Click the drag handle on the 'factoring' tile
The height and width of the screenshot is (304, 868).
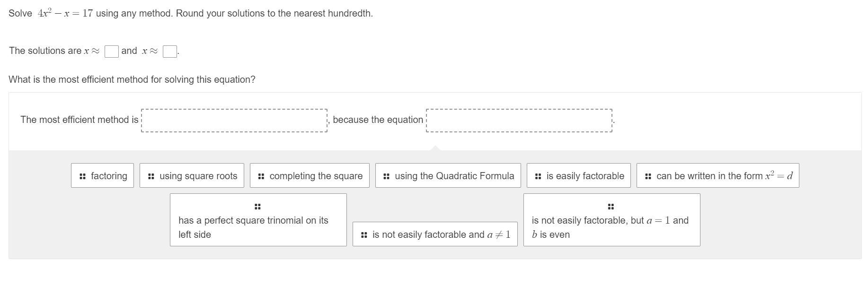coord(83,176)
